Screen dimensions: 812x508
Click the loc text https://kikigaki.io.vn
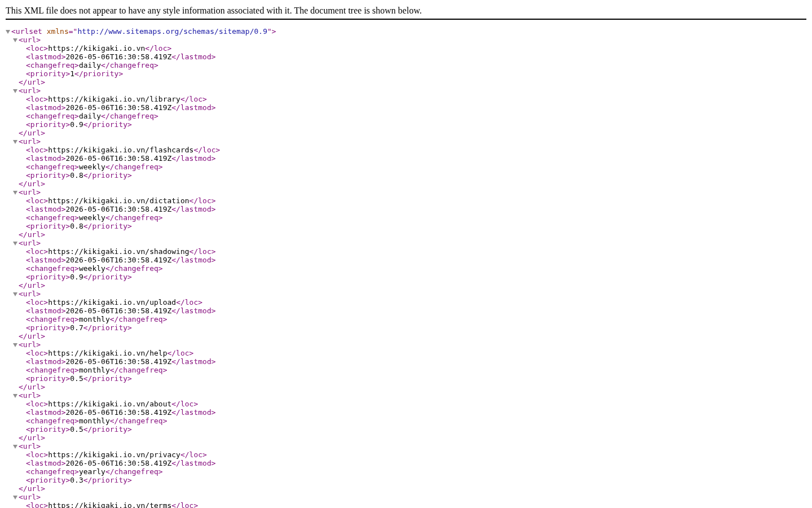96,49
